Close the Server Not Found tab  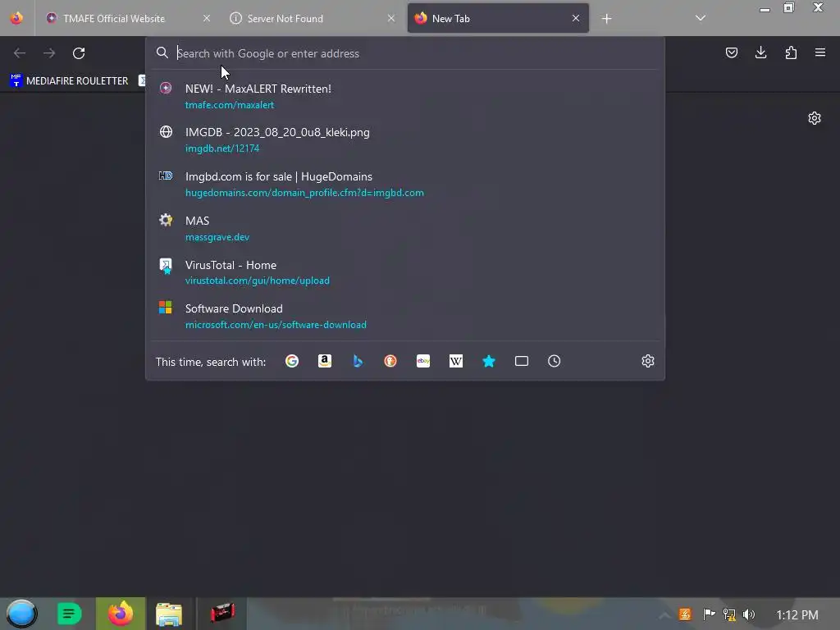tap(391, 18)
